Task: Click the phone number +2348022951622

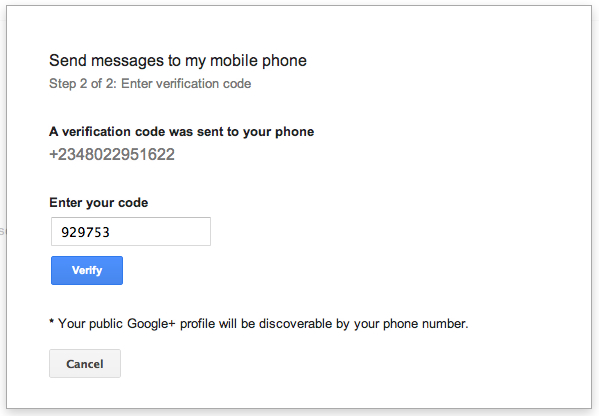Action: pyautogui.click(x=112, y=155)
